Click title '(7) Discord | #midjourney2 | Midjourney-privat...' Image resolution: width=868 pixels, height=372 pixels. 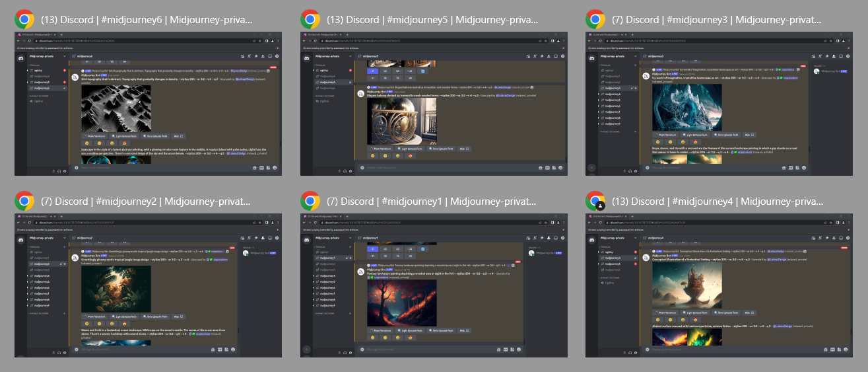pyautogui.click(x=145, y=202)
